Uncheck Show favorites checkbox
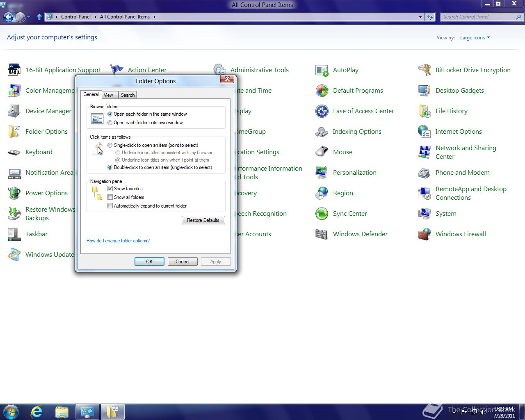Image resolution: width=525 pixels, height=420 pixels. [110, 189]
